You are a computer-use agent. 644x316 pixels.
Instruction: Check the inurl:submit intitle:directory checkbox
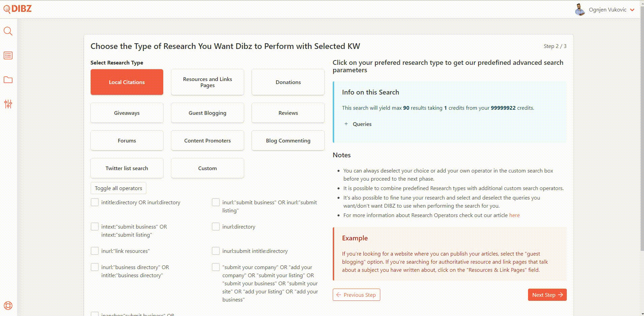[216, 251]
